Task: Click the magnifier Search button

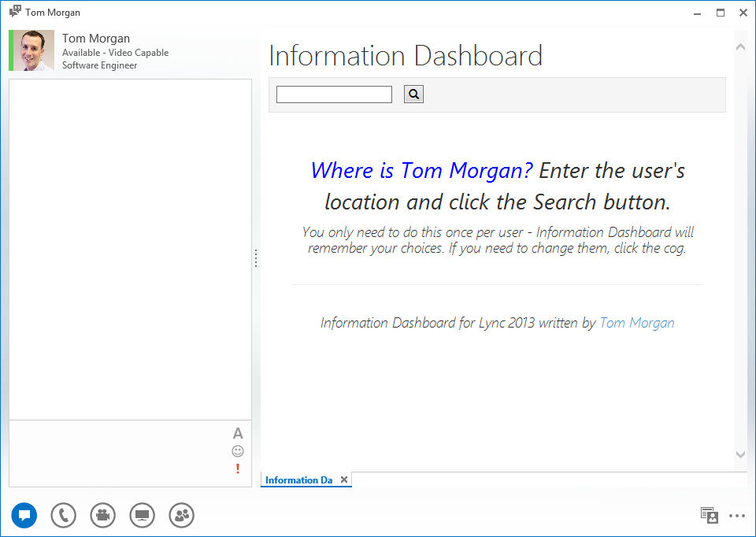Action: point(413,94)
